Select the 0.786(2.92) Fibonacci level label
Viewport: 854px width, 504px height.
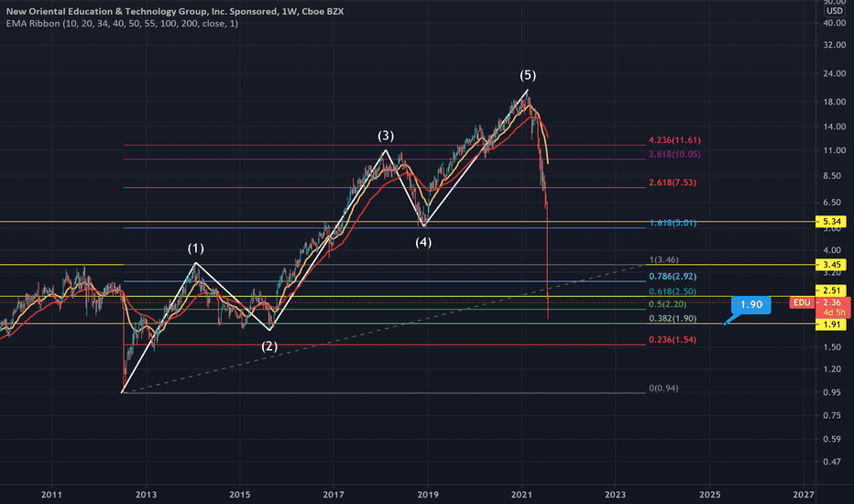pos(672,276)
